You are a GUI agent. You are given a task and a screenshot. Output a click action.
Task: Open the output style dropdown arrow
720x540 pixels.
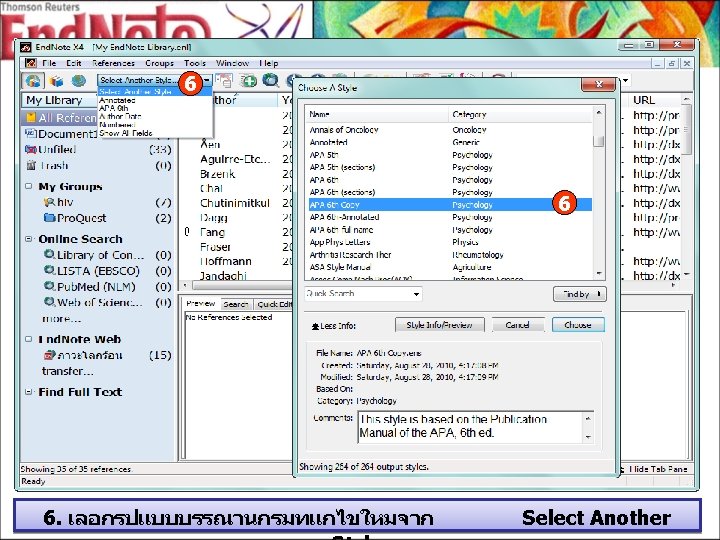208,80
